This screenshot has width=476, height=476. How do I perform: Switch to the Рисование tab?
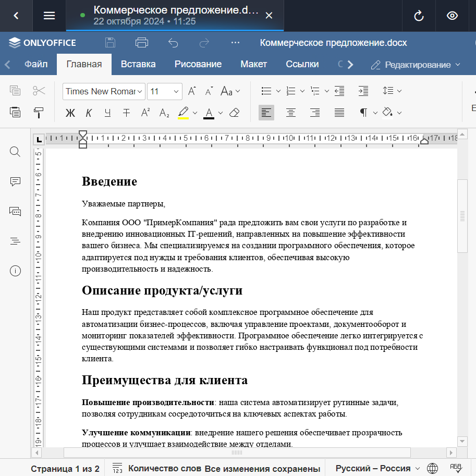point(198,64)
